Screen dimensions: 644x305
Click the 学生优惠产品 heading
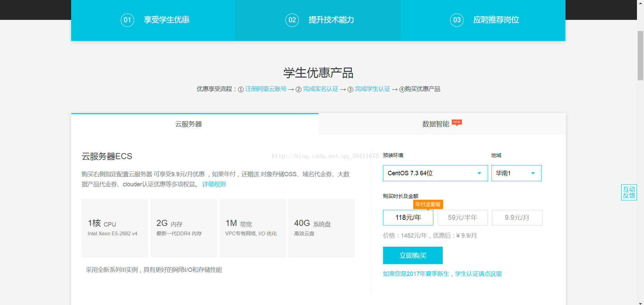(318, 73)
